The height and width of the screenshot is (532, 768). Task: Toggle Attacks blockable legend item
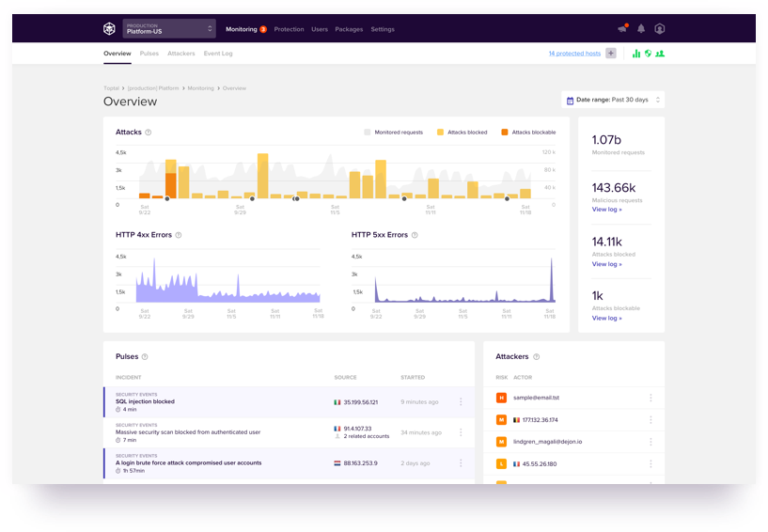[x=527, y=133]
